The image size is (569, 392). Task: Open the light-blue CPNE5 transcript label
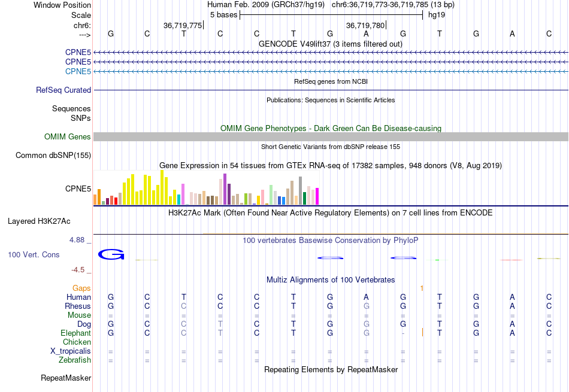78,71
